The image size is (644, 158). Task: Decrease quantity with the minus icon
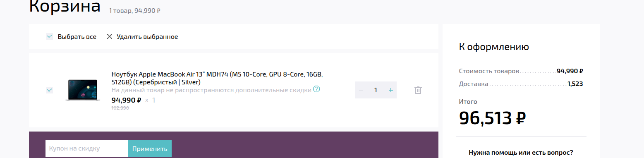pos(361,90)
